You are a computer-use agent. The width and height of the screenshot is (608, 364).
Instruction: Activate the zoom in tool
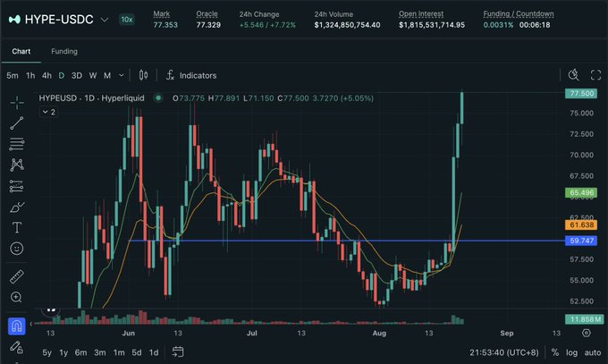coord(16,297)
